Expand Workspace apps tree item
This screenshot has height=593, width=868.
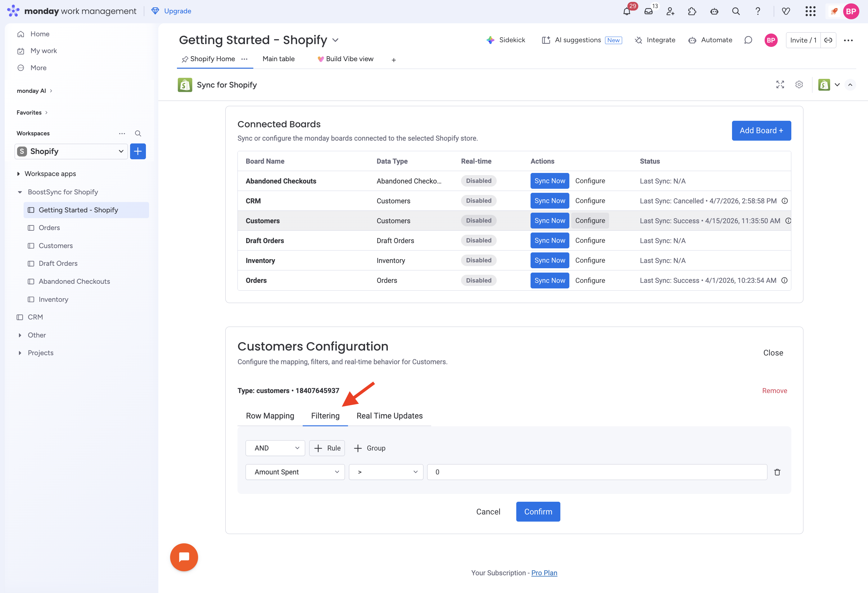(x=18, y=174)
